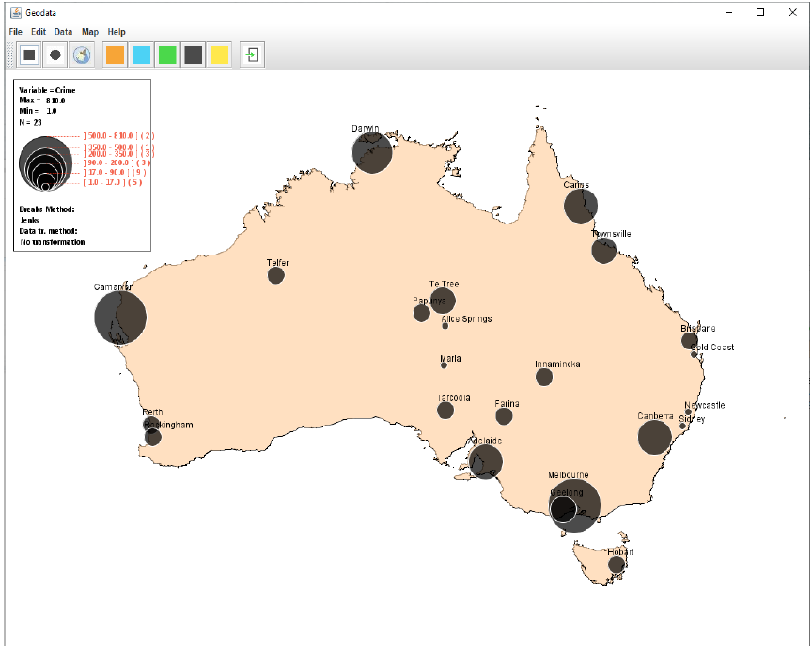Click the Perth circle on map
This screenshot has width=812, height=650.
coord(151,425)
